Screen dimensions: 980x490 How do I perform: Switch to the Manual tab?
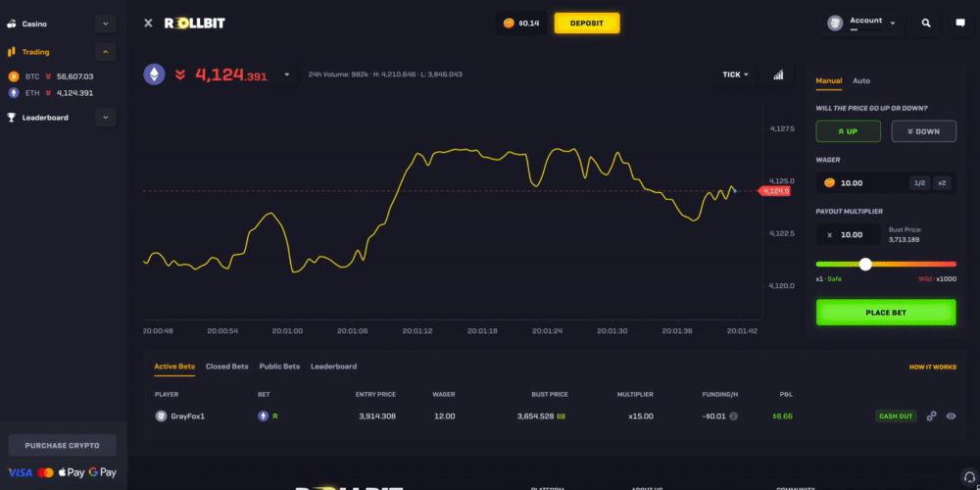click(829, 80)
